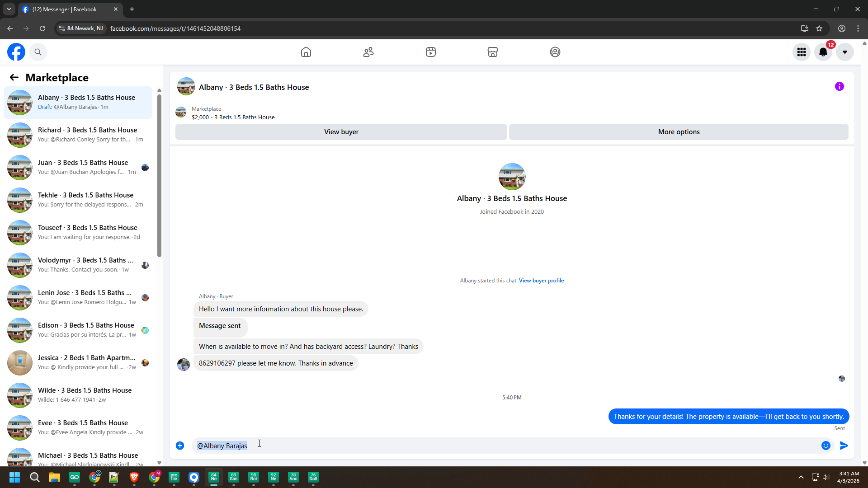Open Windows taskbar search
Screen dimensions: 868x488
point(34,477)
